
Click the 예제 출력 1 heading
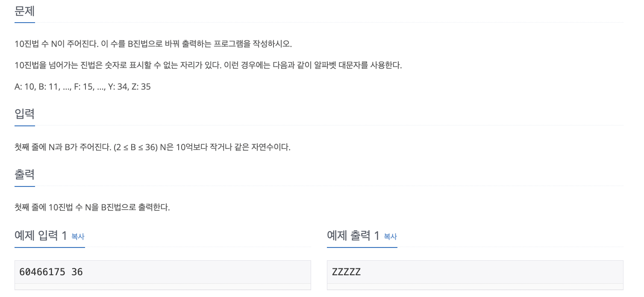353,236
